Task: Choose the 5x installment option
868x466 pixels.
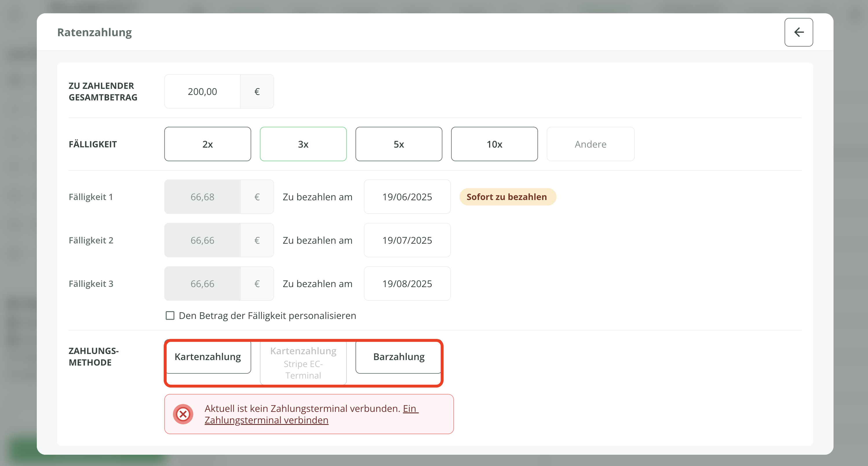Action: [x=399, y=144]
